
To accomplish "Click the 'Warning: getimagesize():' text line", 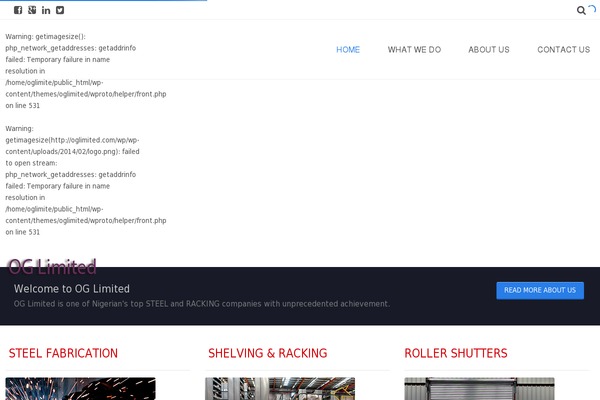I will pos(46,37).
